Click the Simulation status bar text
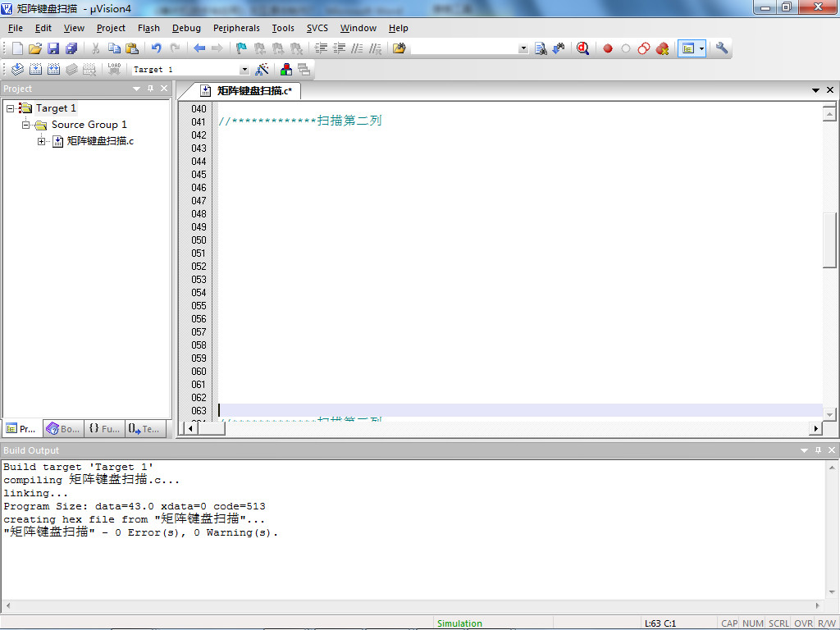Image resolution: width=840 pixels, height=630 pixels. (x=459, y=623)
